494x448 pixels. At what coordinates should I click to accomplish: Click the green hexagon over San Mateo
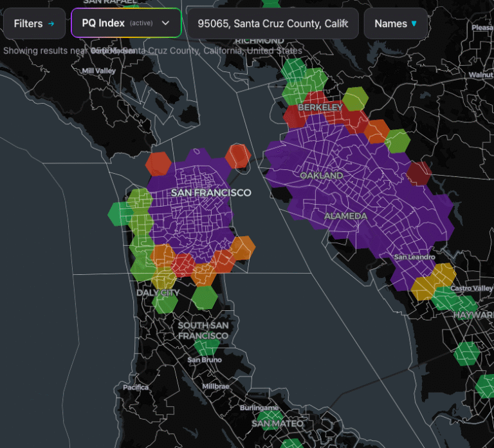[270, 420]
